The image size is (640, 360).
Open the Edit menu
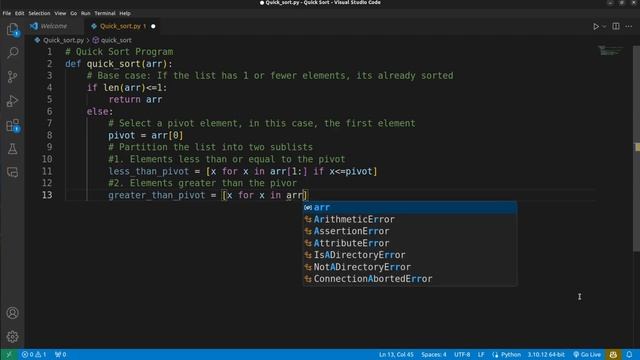tap(19, 13)
